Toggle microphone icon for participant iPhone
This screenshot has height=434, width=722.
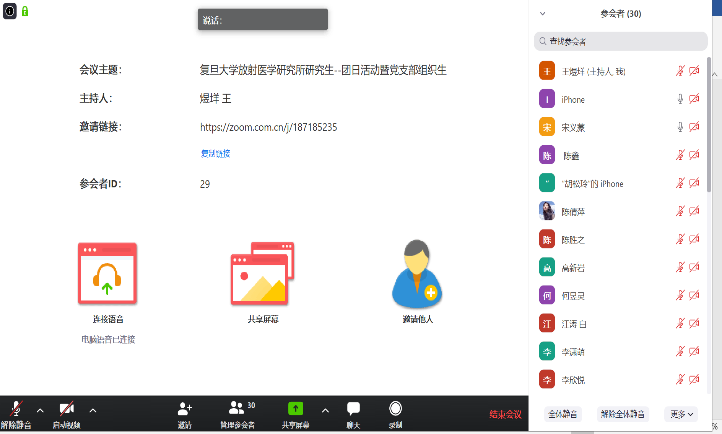click(680, 99)
